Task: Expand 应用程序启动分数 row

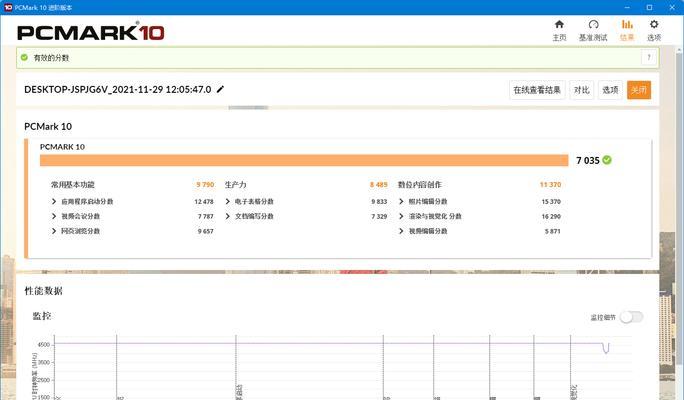Action: click(54, 202)
